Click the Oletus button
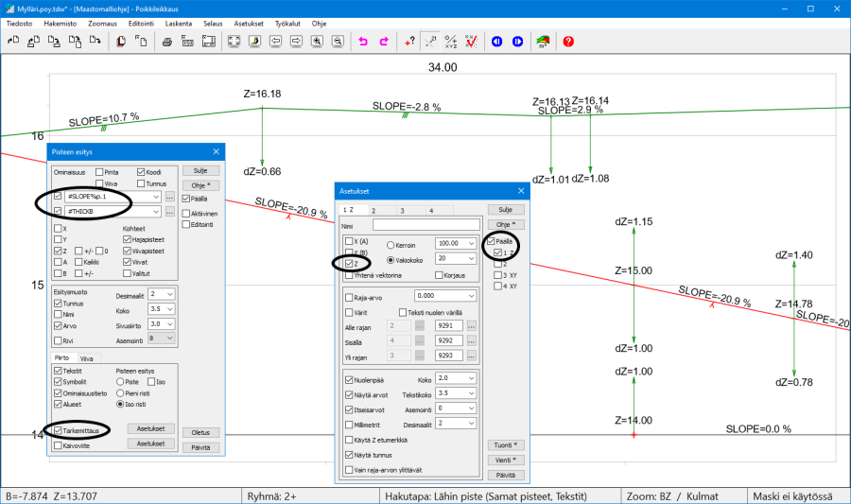Screen dimensions: 851x504 click(200, 431)
